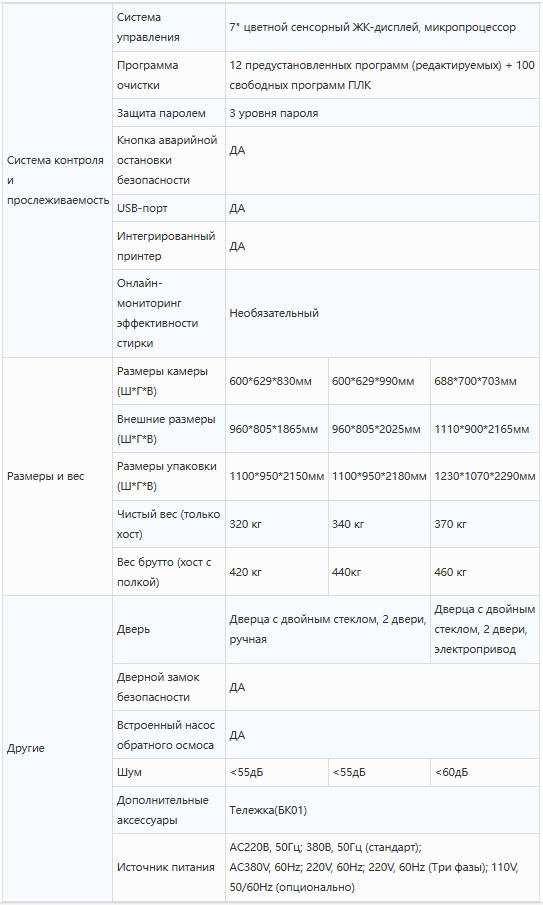
Task: Select packaging size '1230*1070*2290мм' cell
Action: pyautogui.click(x=485, y=477)
